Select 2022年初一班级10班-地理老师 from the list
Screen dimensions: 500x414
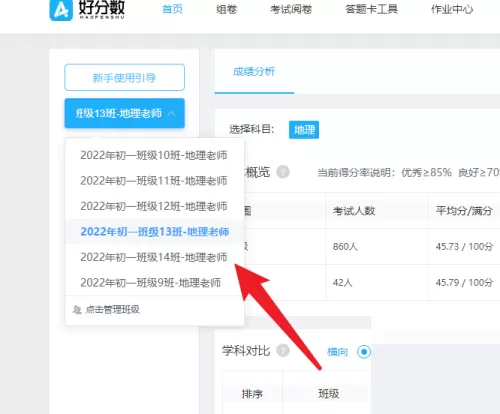(x=154, y=155)
